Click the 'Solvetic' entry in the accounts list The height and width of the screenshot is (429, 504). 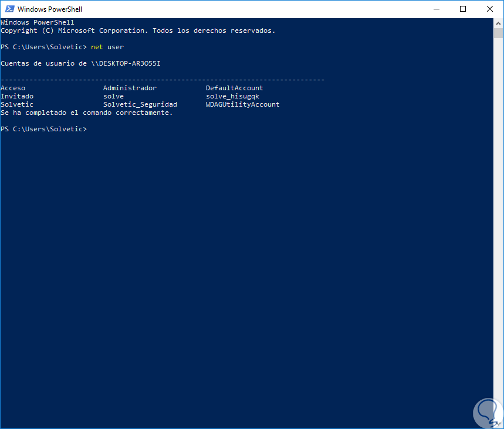pos(17,104)
